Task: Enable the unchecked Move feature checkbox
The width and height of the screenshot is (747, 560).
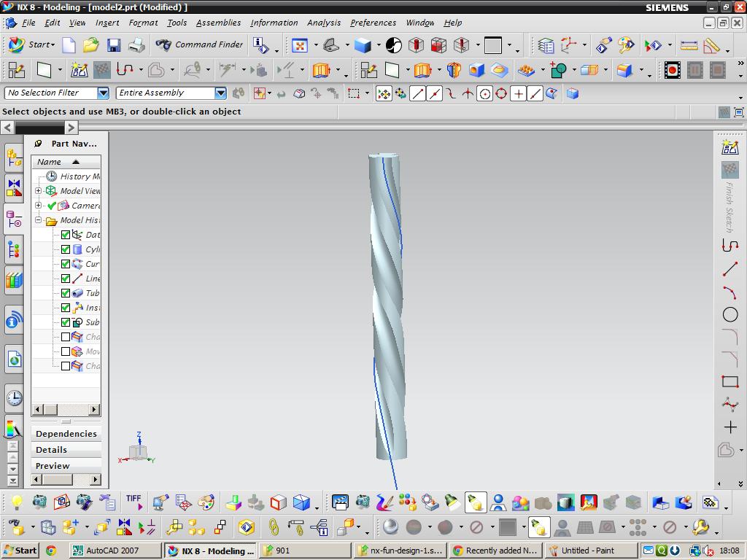Action: point(66,351)
